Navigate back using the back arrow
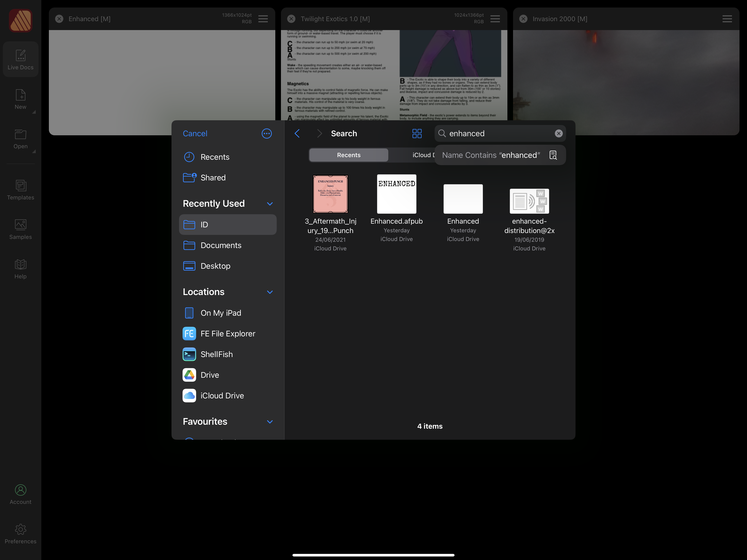This screenshot has height=560, width=747. pos(297,133)
